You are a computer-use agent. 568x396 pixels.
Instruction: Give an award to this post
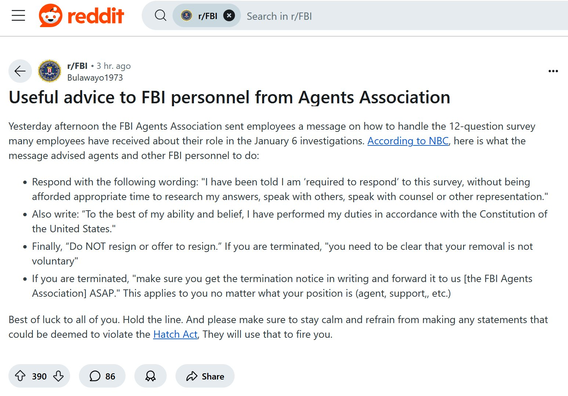[x=150, y=376]
